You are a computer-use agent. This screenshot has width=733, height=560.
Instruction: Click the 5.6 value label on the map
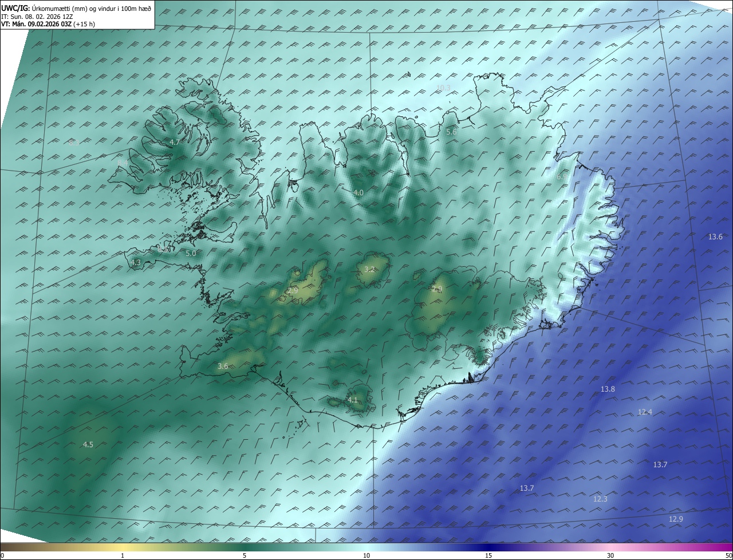click(x=451, y=132)
